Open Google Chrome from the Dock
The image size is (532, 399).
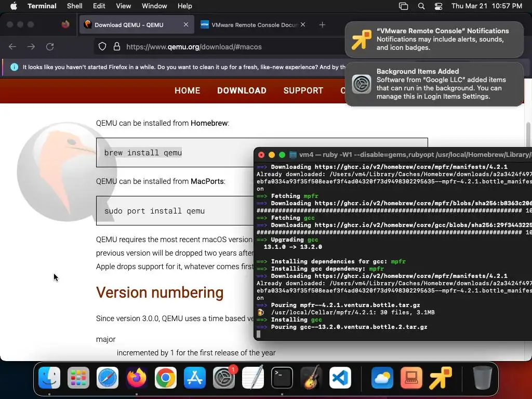[166, 378]
